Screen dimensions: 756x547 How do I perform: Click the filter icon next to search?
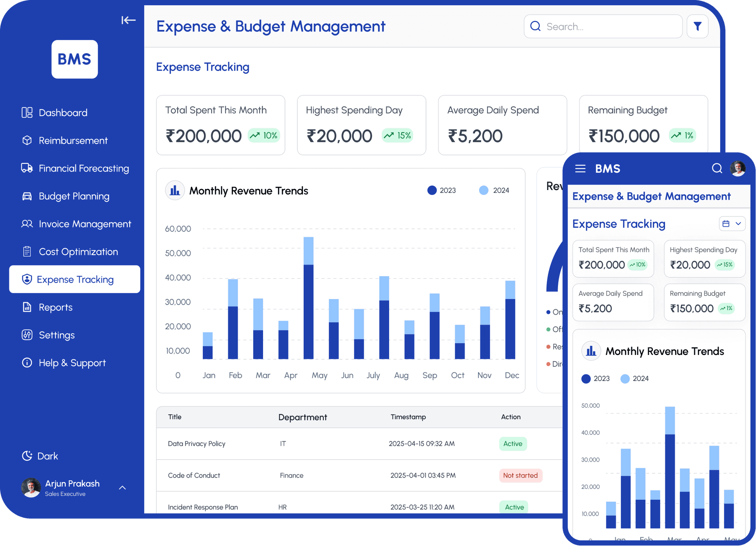tap(697, 26)
